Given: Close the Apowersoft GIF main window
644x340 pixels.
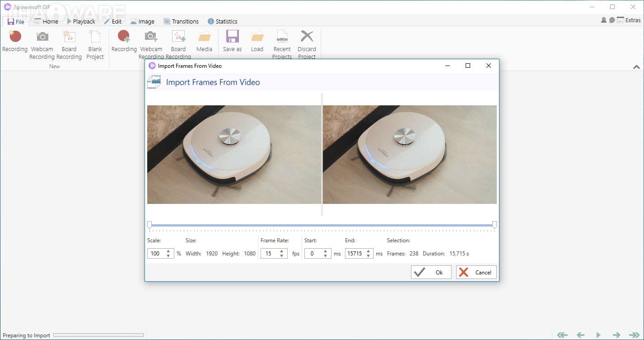Looking at the screenshot, I should [x=633, y=7].
